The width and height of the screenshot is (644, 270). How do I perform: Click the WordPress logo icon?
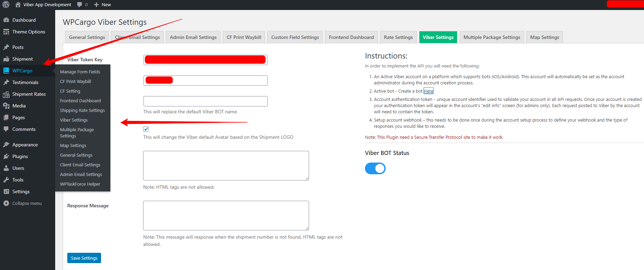[x=6, y=5]
